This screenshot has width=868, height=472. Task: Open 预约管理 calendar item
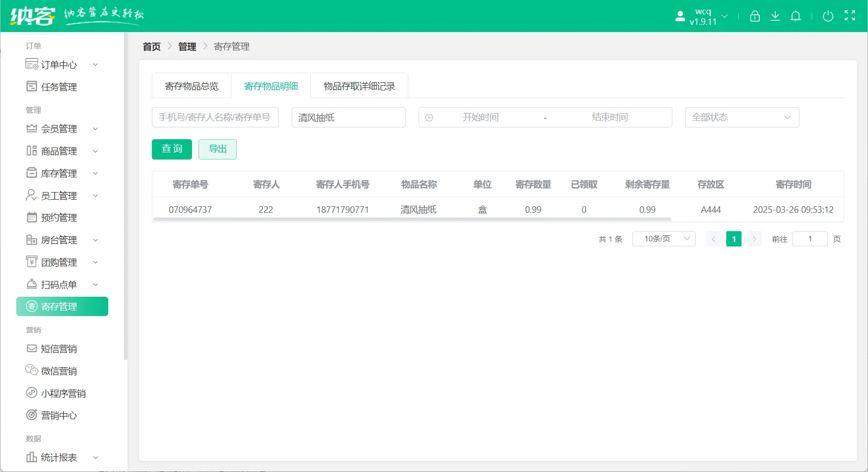(x=59, y=217)
